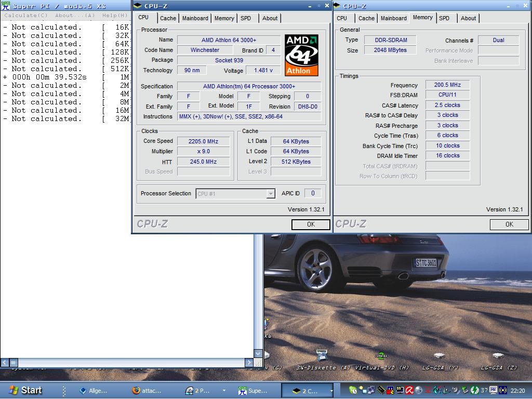
Task: Open About...(A) menu in Super PI
Action: point(75,15)
